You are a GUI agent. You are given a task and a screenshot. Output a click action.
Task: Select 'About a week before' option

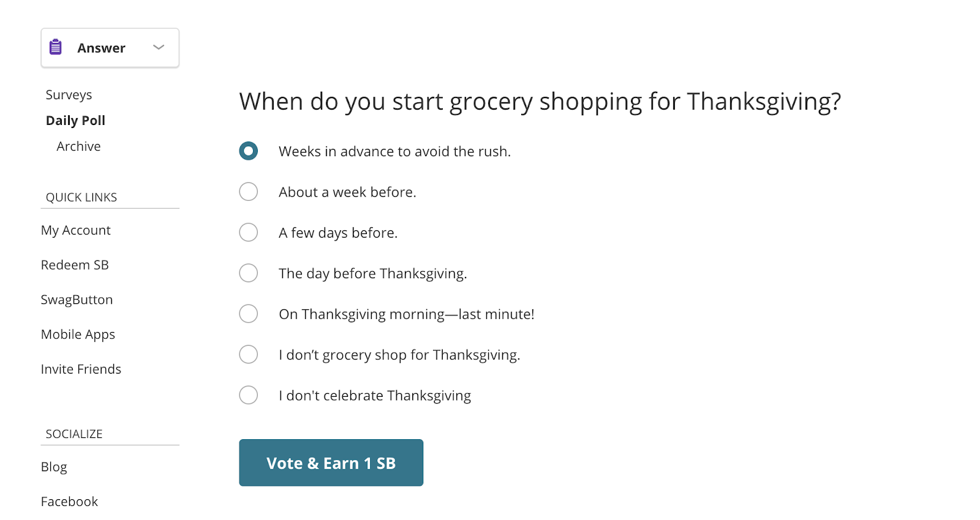[x=249, y=191]
